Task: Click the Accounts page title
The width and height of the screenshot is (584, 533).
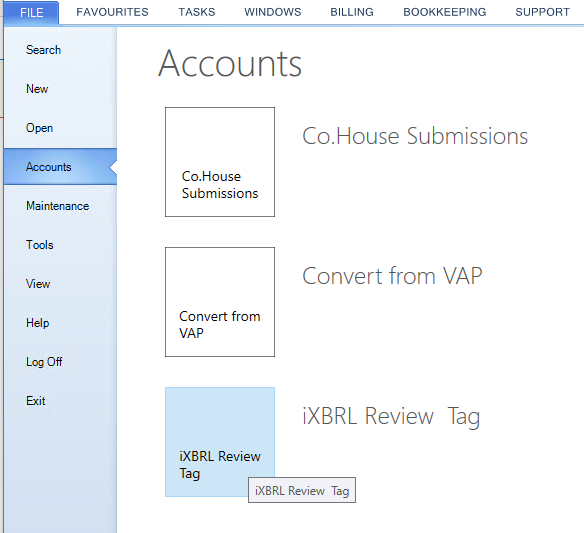Action: pos(230,64)
